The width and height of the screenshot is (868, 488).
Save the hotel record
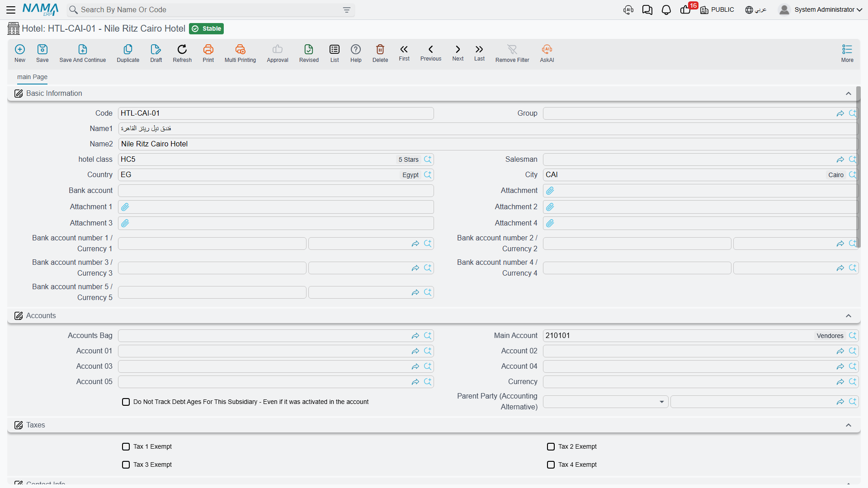(x=42, y=53)
